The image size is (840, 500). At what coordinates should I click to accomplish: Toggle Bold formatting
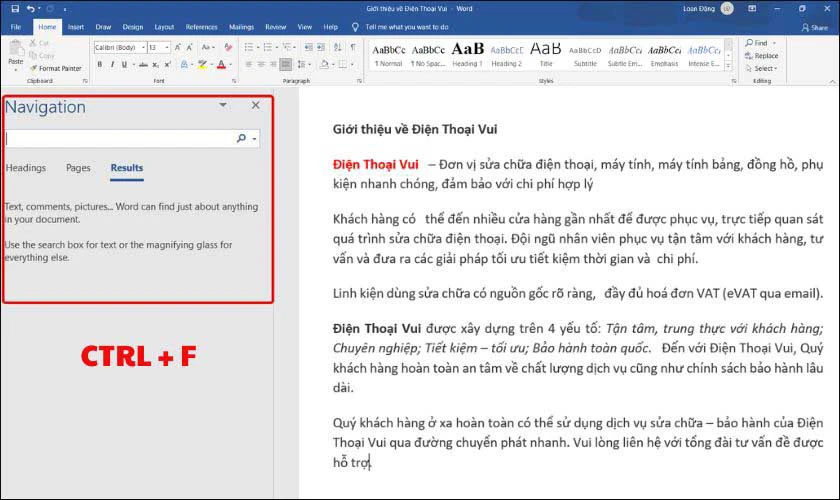pyautogui.click(x=100, y=64)
